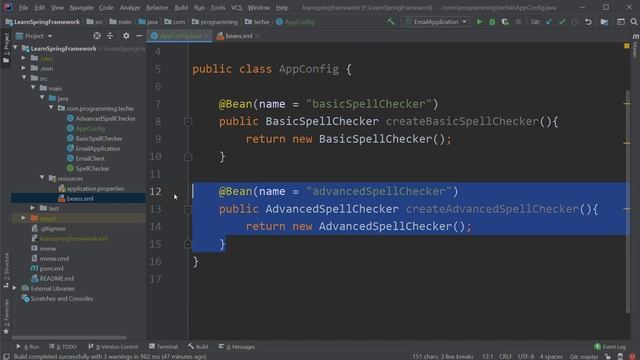The image size is (640, 360).
Task: Open the File menu
Action: tap(24, 7)
